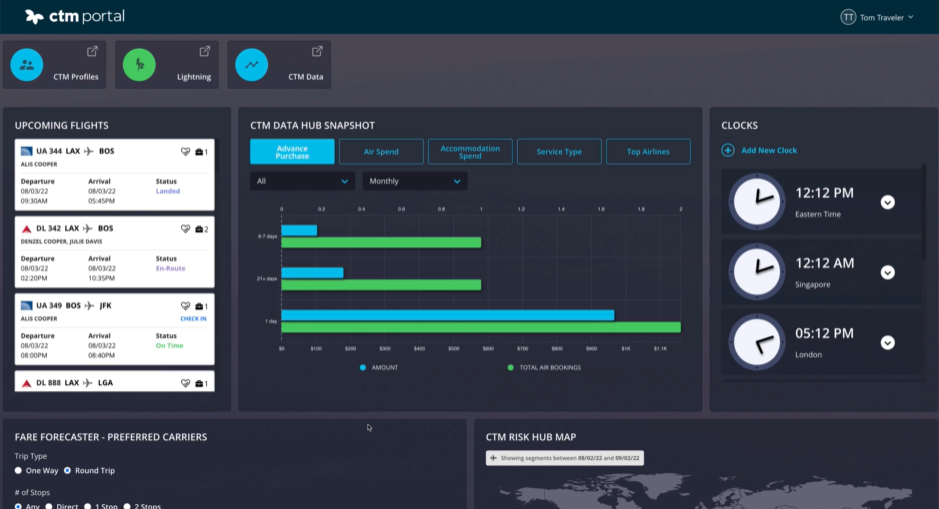Toggle the TOTAL AIR BOOKINGS legend series
Viewport: 939px width, 509px height.
click(x=544, y=368)
